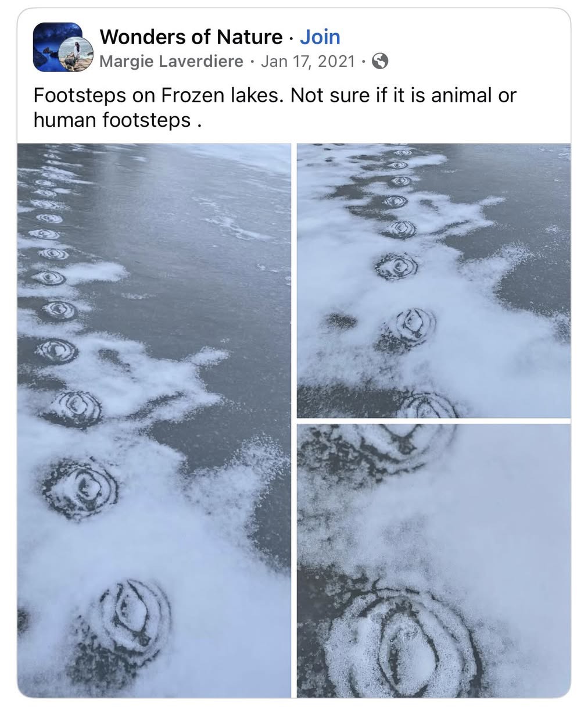The image size is (588, 711).
Task: Click the globe public-audience icon
Action: point(379,61)
